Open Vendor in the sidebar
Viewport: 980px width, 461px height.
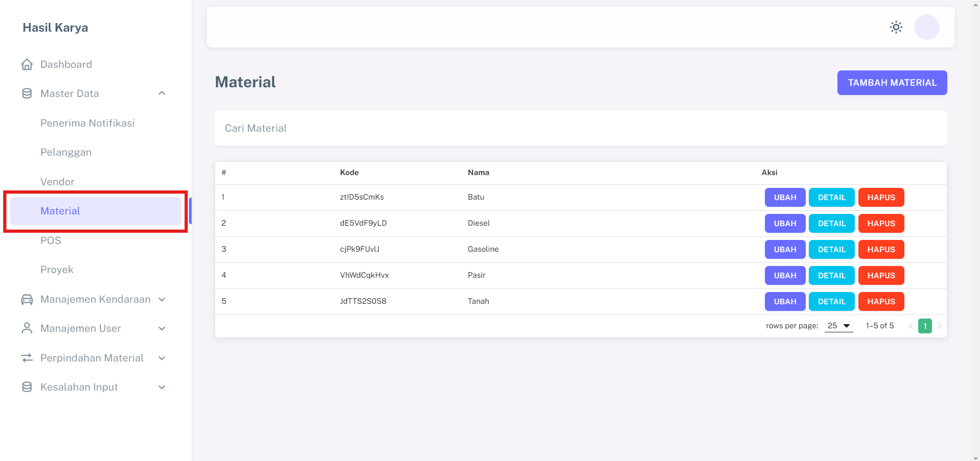click(x=57, y=182)
